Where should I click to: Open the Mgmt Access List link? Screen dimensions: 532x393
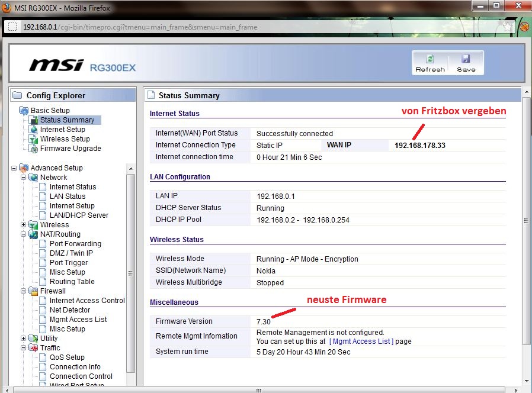[x=361, y=341]
